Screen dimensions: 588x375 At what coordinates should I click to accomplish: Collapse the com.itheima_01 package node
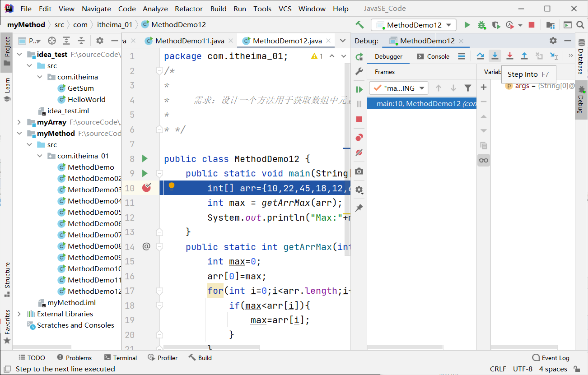click(x=40, y=156)
